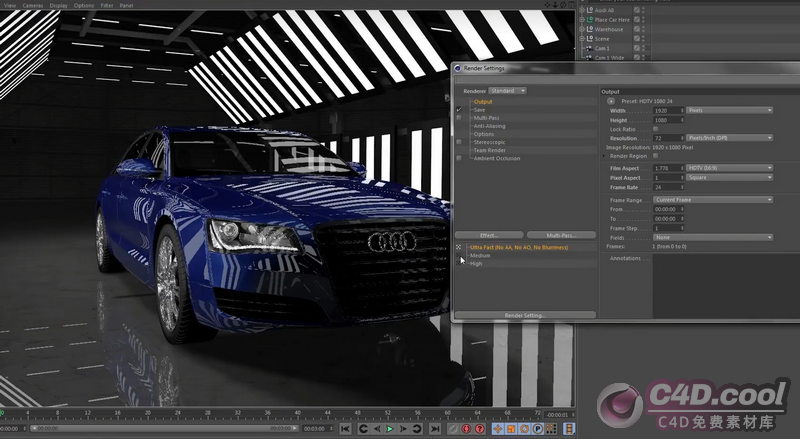Open the viewport Panel menu
The image size is (800, 439).
pos(126,5)
